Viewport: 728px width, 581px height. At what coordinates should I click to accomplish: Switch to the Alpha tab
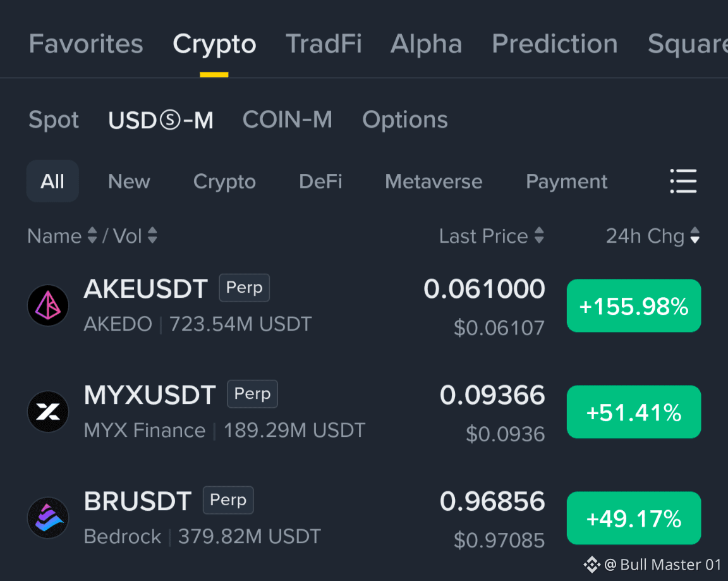pyautogui.click(x=426, y=44)
